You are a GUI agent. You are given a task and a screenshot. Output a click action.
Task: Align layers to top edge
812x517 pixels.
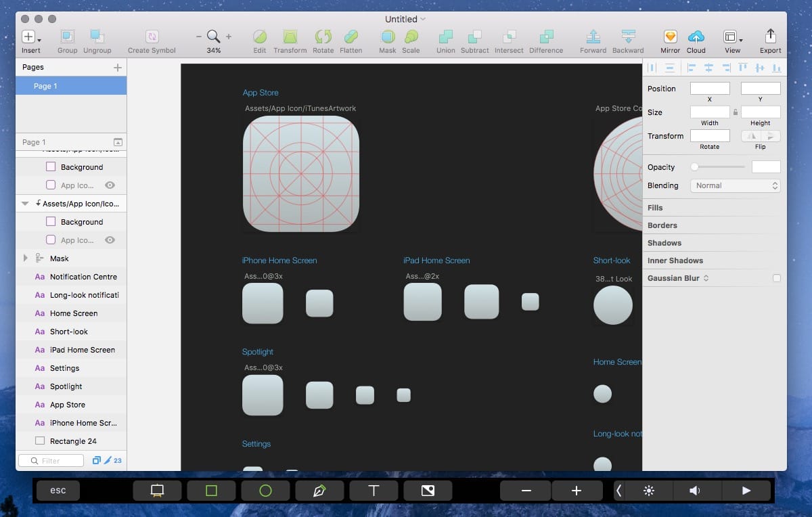pos(743,67)
